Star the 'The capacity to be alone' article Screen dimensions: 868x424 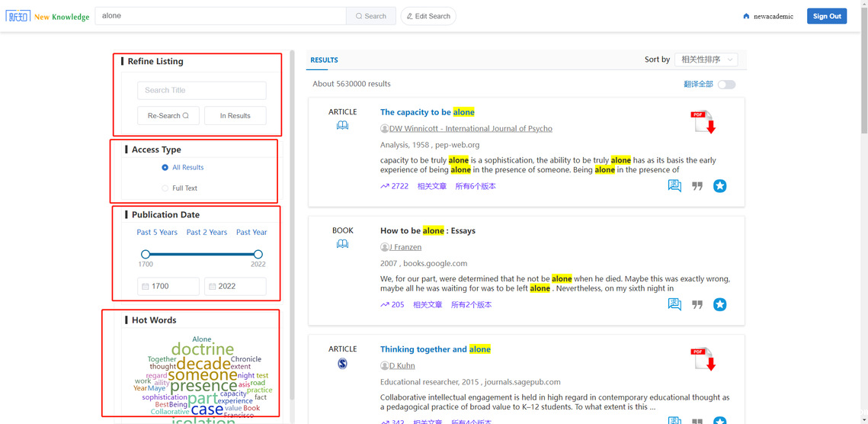(x=719, y=186)
